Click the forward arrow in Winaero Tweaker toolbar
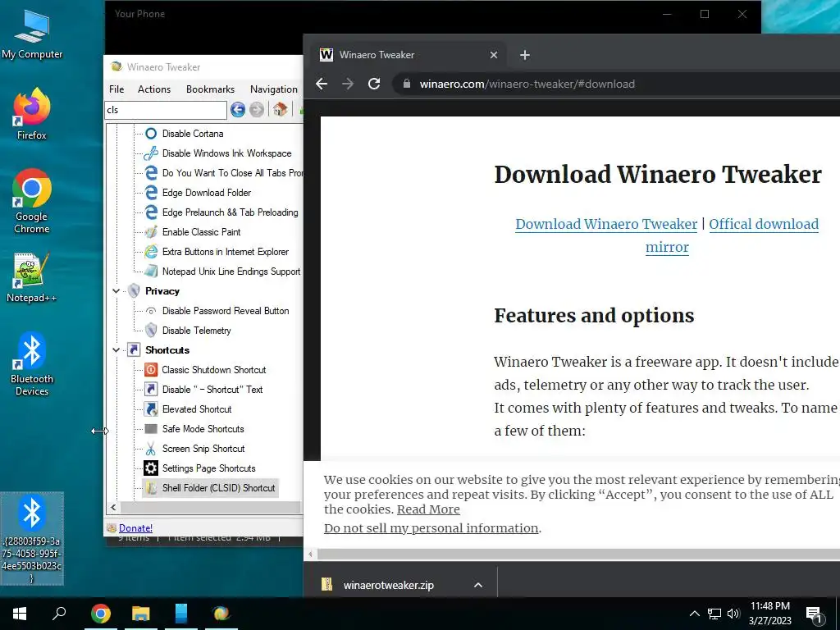Viewport: 840px width, 630px height. (257, 110)
